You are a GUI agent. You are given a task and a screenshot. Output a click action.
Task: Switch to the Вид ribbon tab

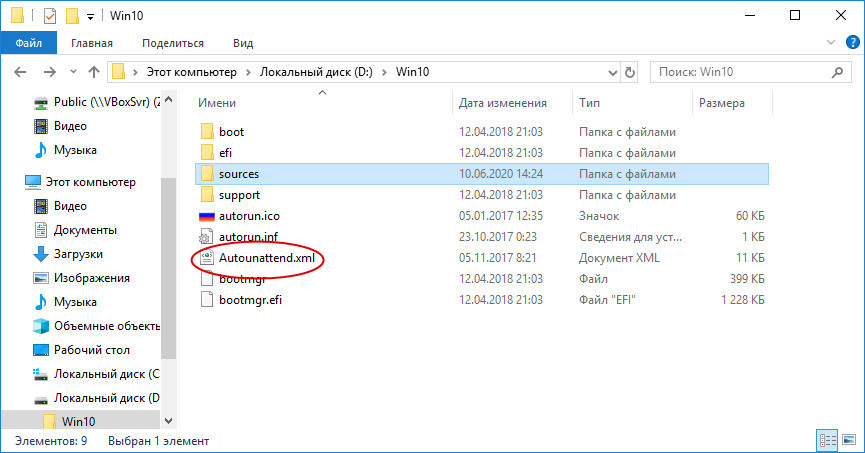click(243, 43)
